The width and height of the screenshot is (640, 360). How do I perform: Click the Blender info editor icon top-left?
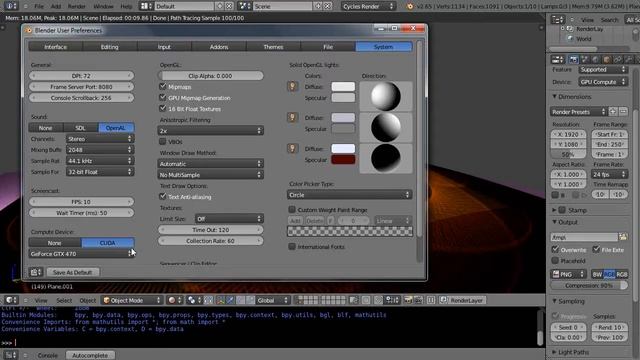pos(11,6)
